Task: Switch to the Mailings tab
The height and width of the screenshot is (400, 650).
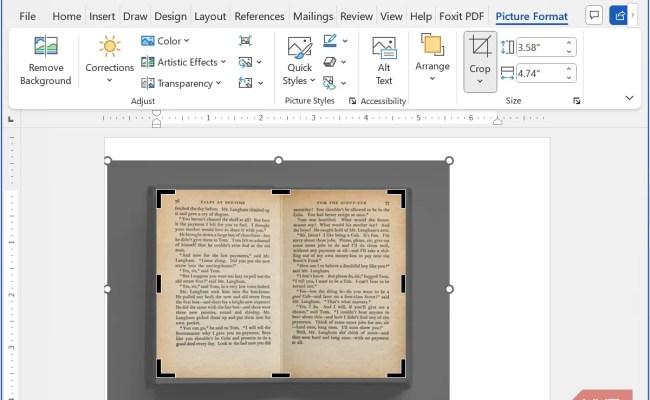Action: click(313, 16)
